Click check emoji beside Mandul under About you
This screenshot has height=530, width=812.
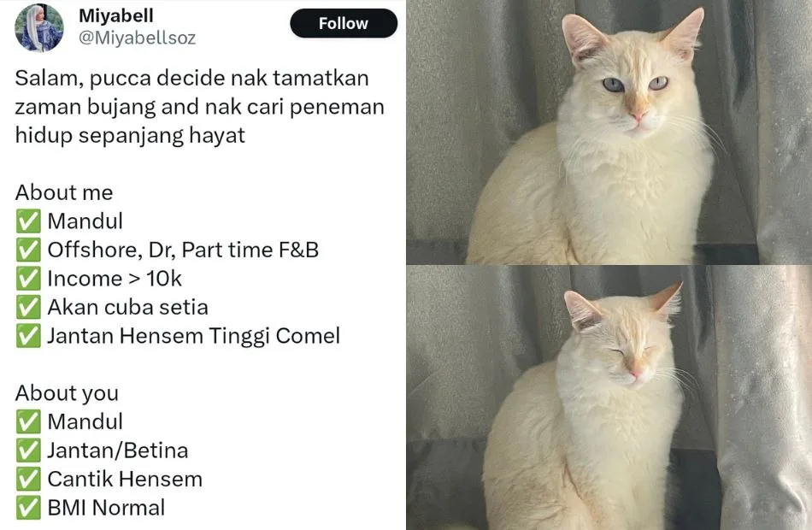pos(28,421)
